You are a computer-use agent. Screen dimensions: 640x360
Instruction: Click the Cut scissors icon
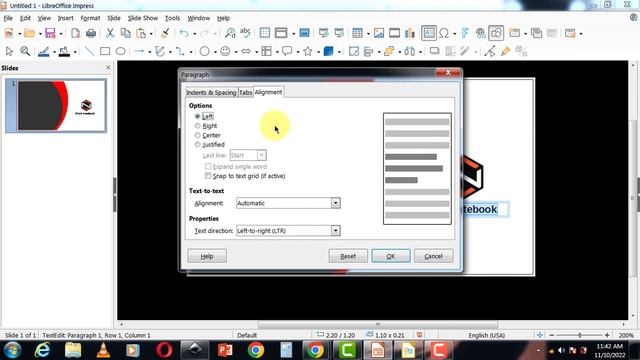(110, 33)
